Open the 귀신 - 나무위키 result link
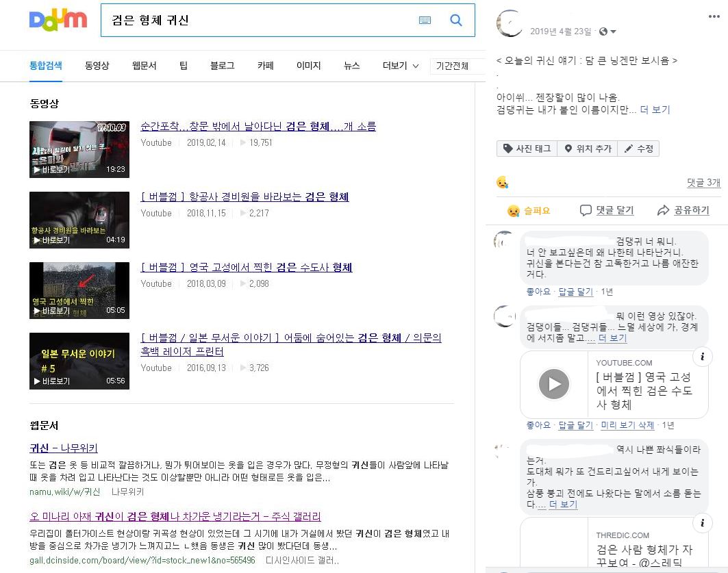Image resolution: width=728 pixels, height=573 pixels. tap(64, 448)
